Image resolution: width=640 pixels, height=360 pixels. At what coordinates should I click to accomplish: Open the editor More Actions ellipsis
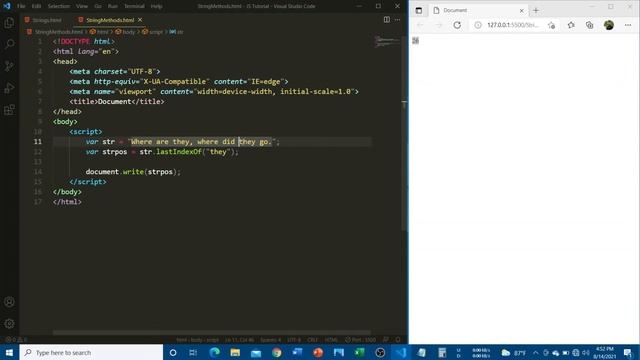tap(398, 20)
